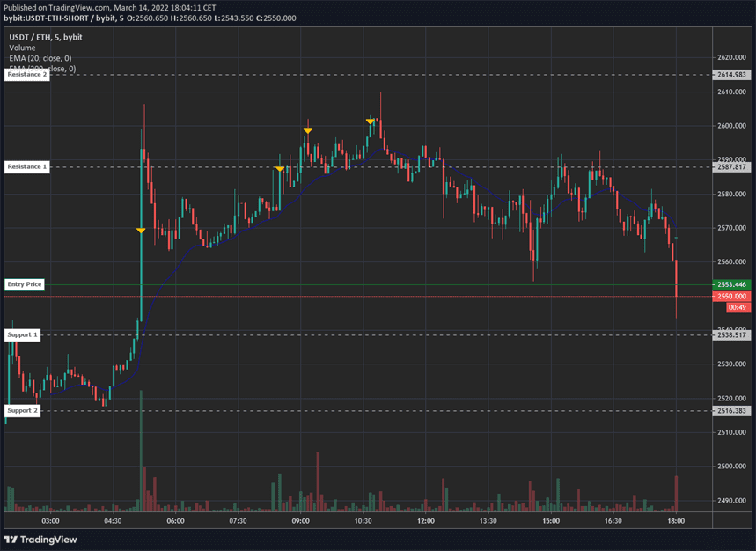Click the red 2550.000 current price tag
756x551 pixels.
731,297
